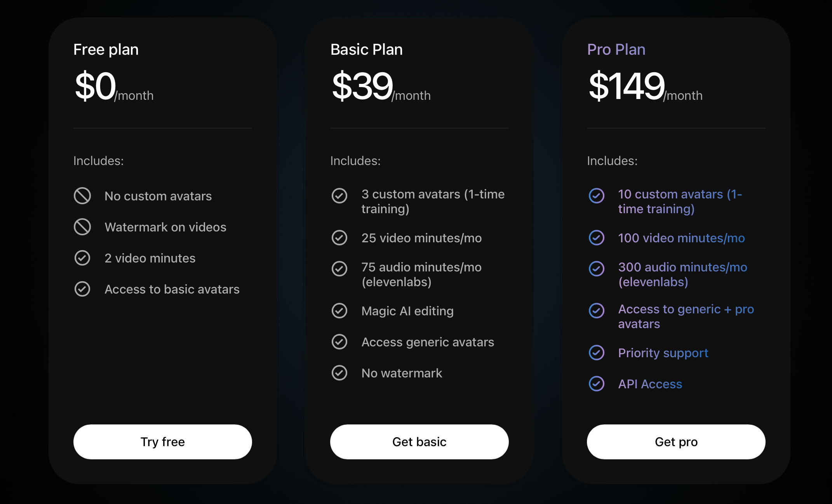The width and height of the screenshot is (832, 504).
Task: Click the Access generic avatars feature text
Action: click(x=428, y=342)
